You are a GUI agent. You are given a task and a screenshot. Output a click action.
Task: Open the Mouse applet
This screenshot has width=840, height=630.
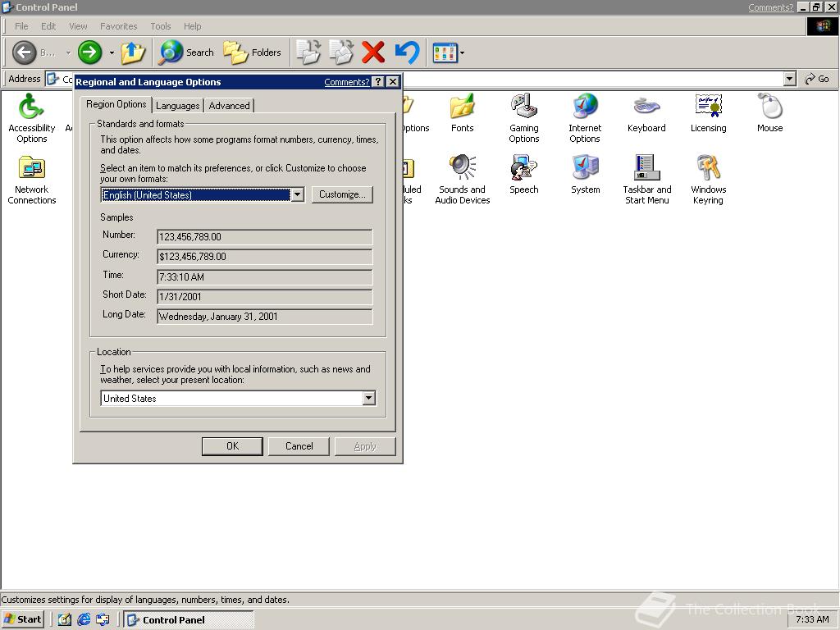(769, 113)
